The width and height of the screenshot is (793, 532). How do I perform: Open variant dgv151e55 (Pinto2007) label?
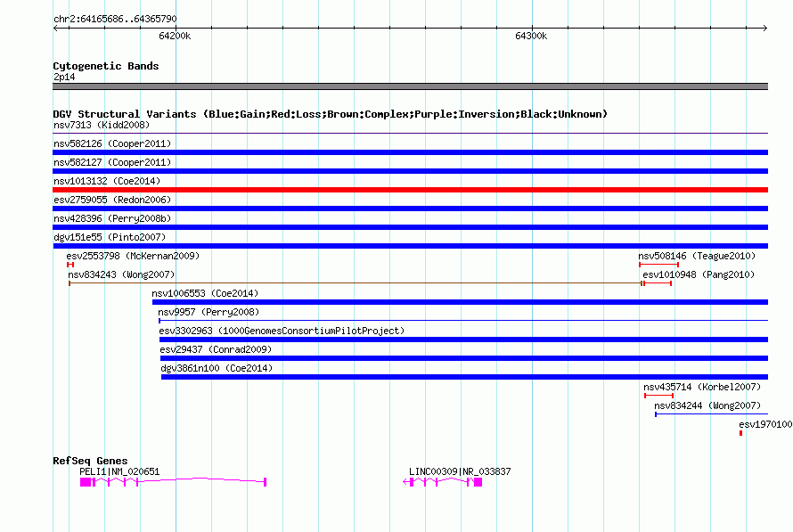point(110,237)
